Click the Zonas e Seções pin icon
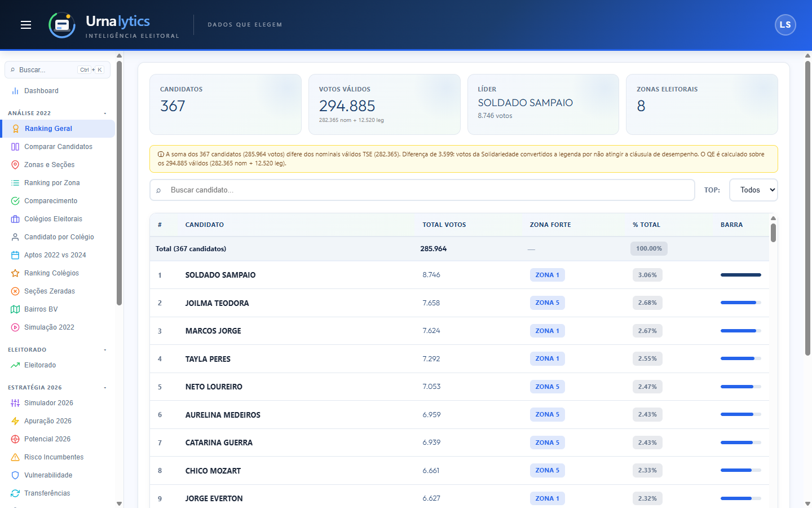Viewport: 812px width, 508px height. pyautogui.click(x=15, y=165)
